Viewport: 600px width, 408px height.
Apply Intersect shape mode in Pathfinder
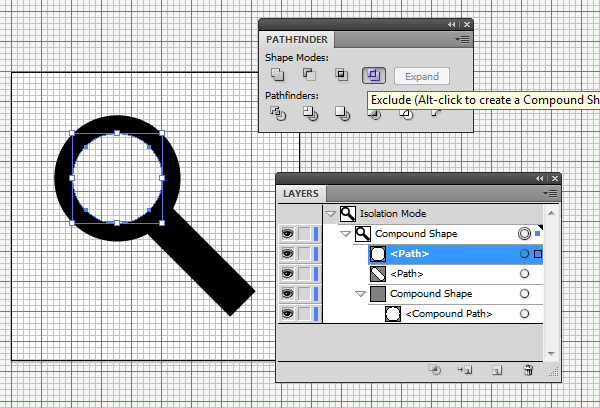coord(341,75)
